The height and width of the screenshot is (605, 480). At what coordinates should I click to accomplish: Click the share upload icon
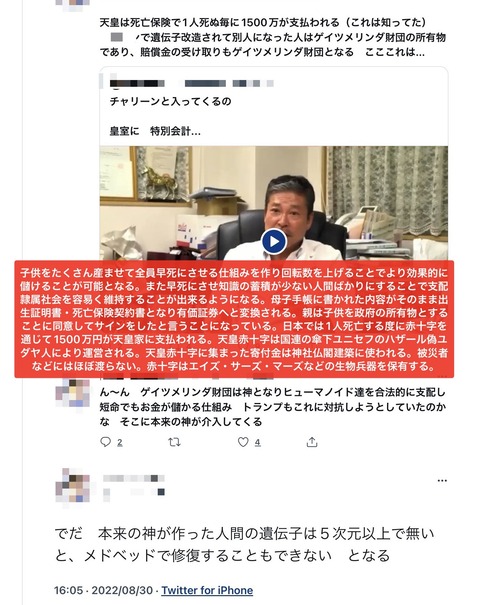pos(312,442)
